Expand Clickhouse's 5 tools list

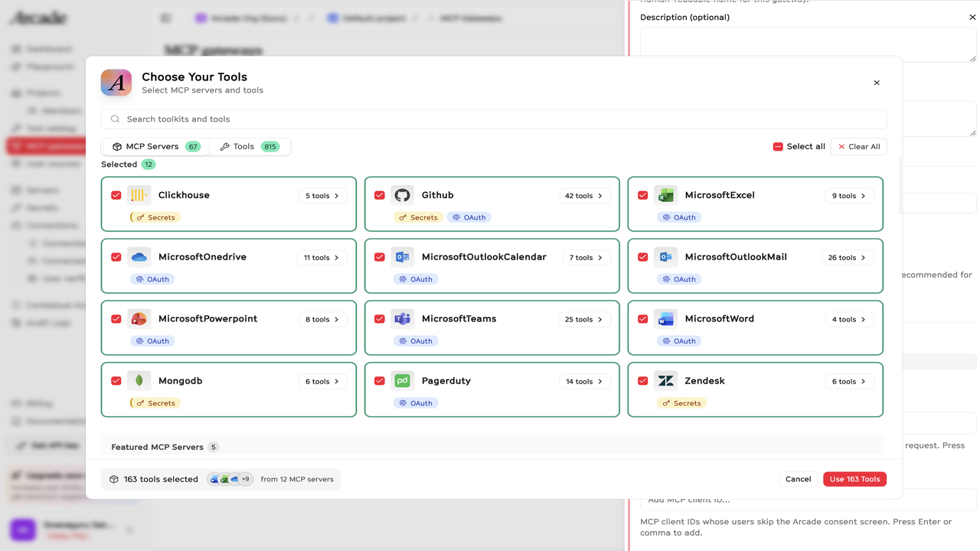322,196
